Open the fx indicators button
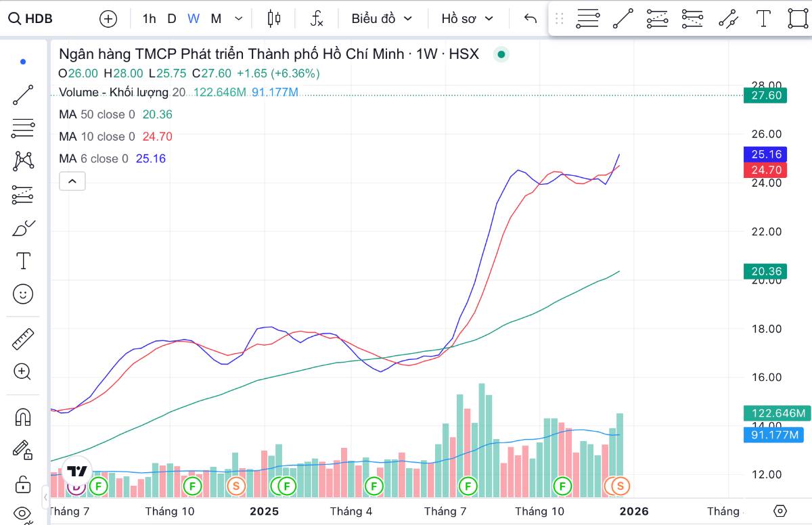Image resolution: width=812 pixels, height=525 pixels. click(317, 18)
